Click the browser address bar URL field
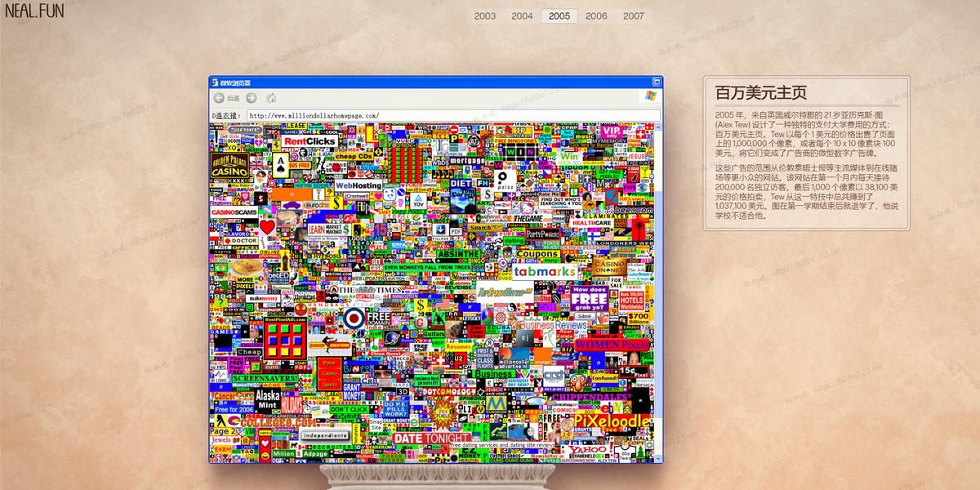The width and height of the screenshot is (980, 490). (x=453, y=116)
